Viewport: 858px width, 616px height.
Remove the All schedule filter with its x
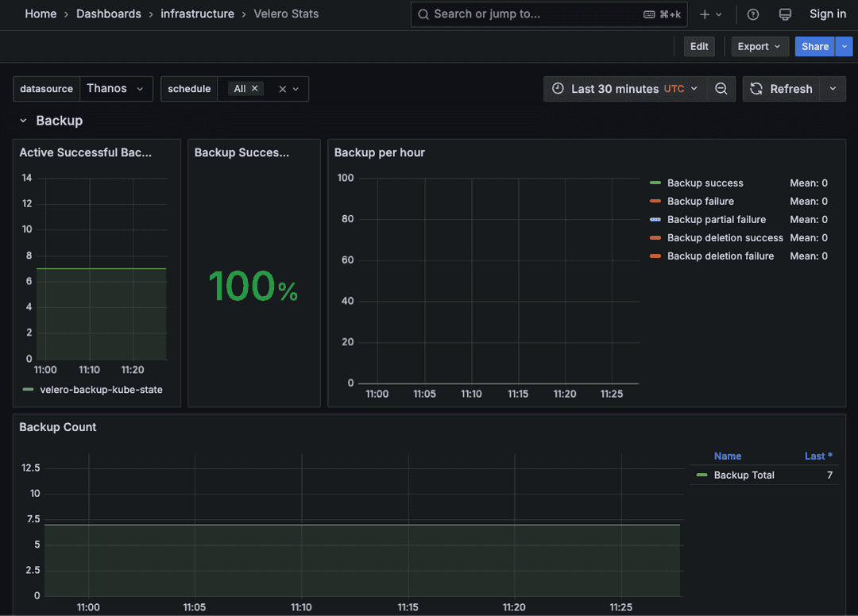point(253,89)
